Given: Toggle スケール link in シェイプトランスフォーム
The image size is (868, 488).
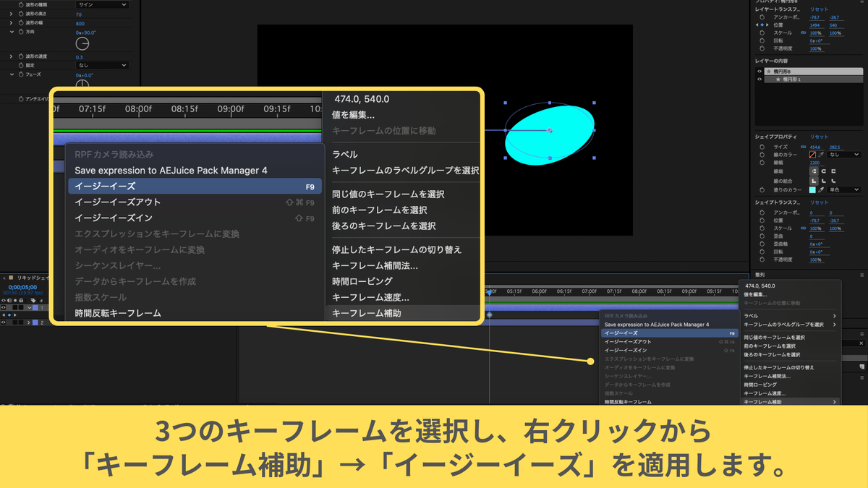Looking at the screenshot, I should [803, 228].
